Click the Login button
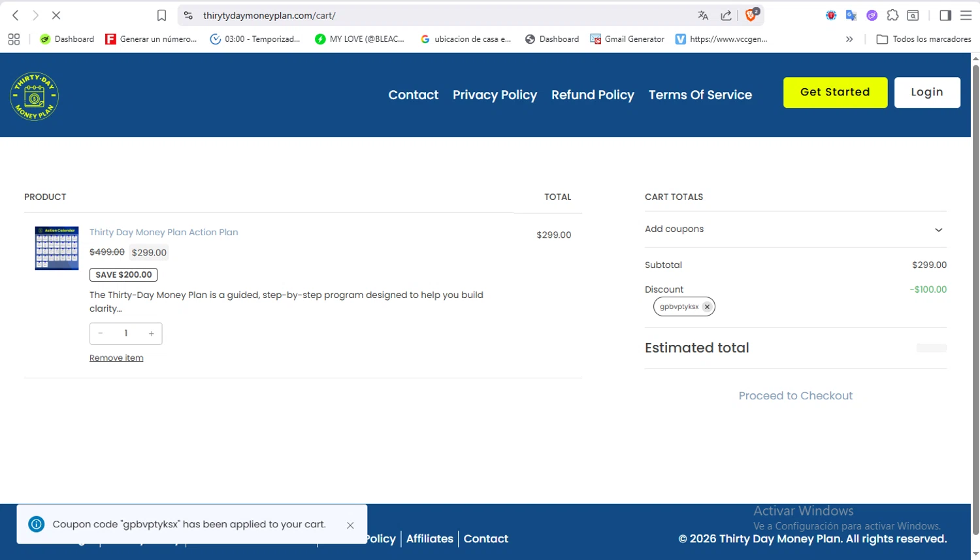The width and height of the screenshot is (980, 560). pyautogui.click(x=927, y=92)
